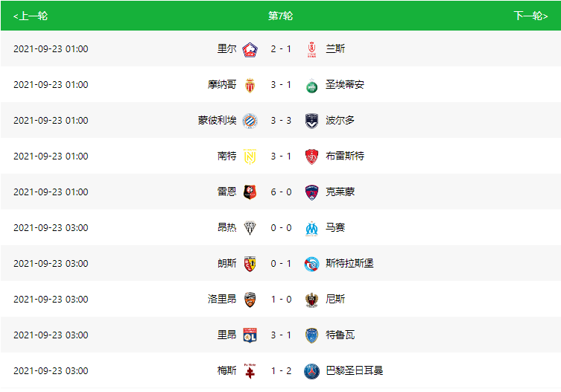Click the Marseille (马赛) blue crest

[x=311, y=228]
